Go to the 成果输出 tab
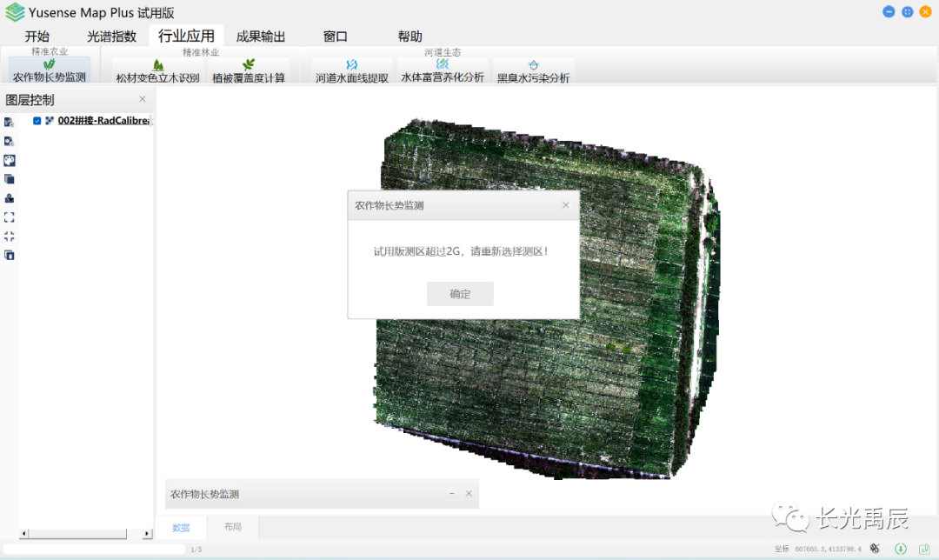 261,36
